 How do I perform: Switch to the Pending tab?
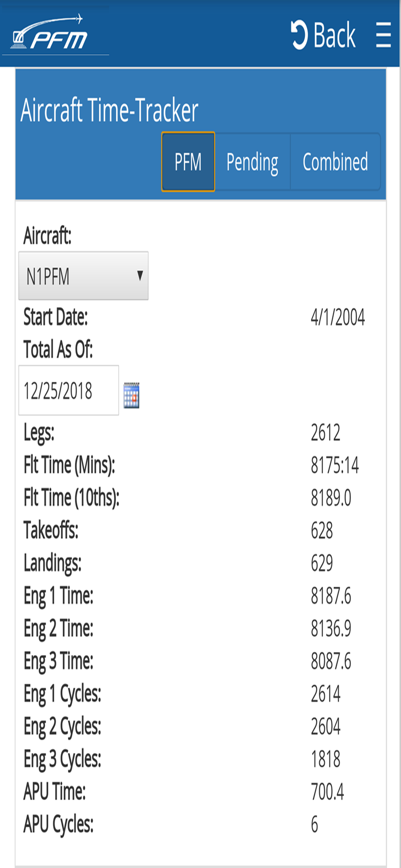[x=252, y=162]
